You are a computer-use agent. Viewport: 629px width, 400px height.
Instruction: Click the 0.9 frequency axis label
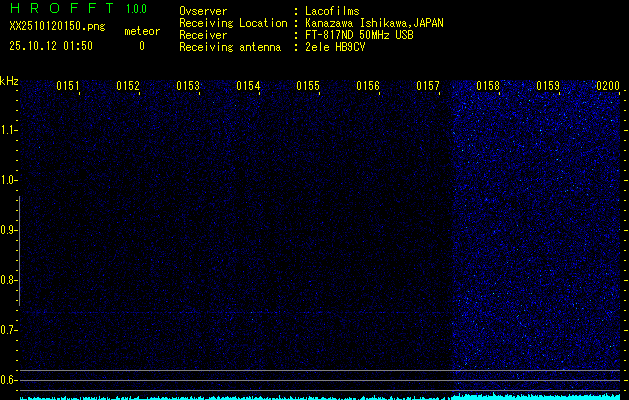pyautogui.click(x=9, y=230)
